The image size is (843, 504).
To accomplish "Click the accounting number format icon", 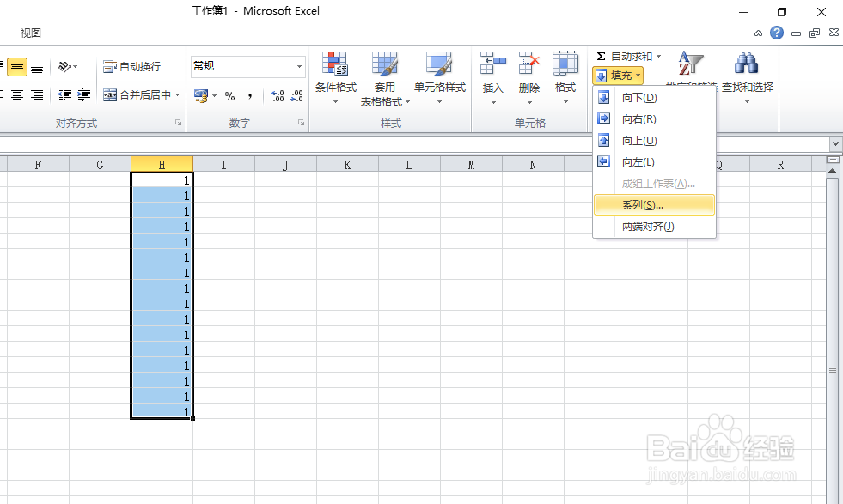I will [x=201, y=95].
